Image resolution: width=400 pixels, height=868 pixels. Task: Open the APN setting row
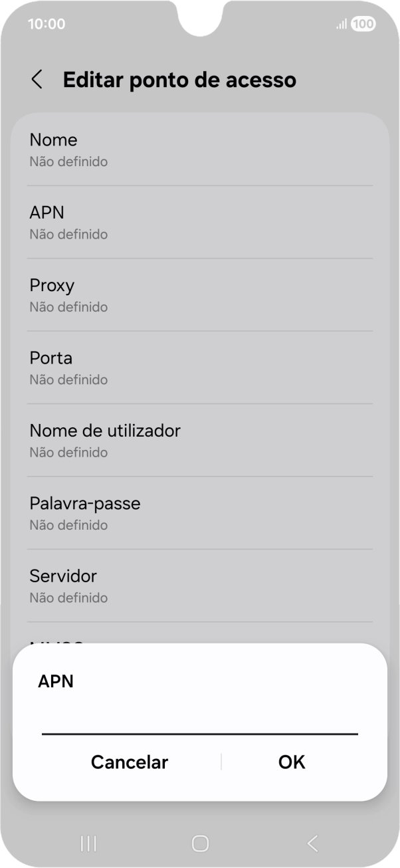199,222
